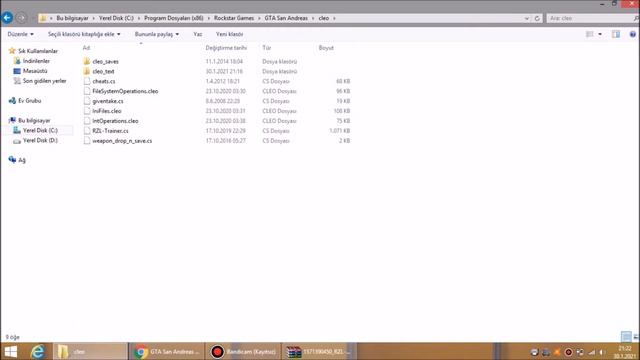The image size is (640, 360).
Task: Launch Internet Explorer from the taskbar
Action: point(38,351)
